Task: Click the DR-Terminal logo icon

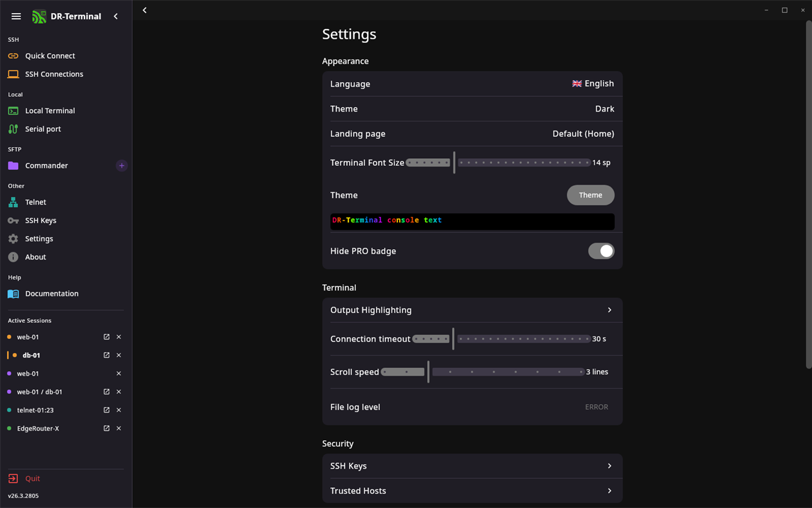Action: tap(39, 16)
